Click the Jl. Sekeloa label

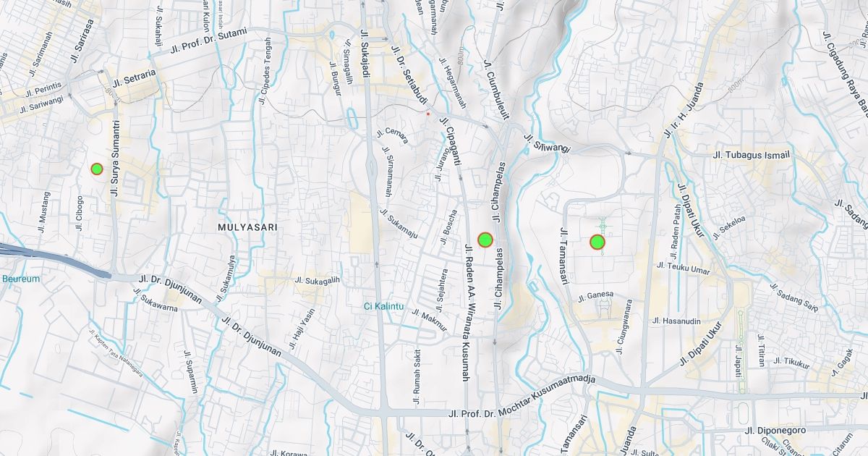point(729,227)
